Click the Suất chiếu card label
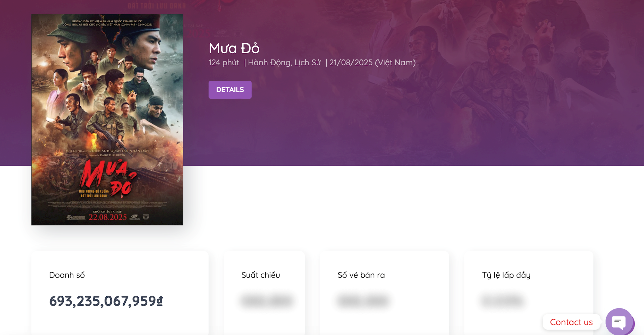The height and width of the screenshot is (335, 644). [x=260, y=275]
